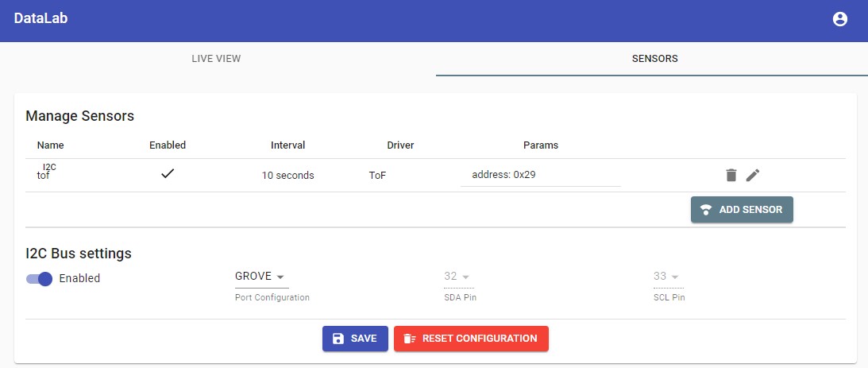Open the user account menu icon
868x368 pixels.
pos(839,20)
